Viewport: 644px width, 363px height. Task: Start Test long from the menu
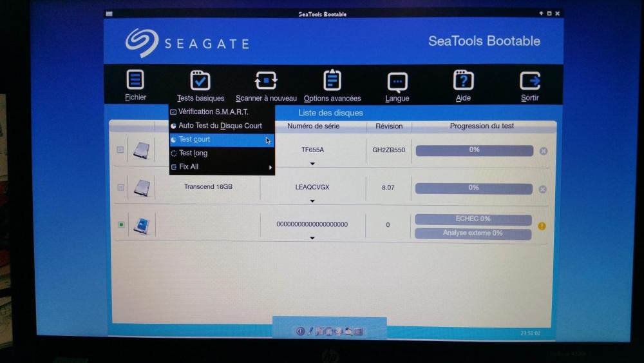222,153
